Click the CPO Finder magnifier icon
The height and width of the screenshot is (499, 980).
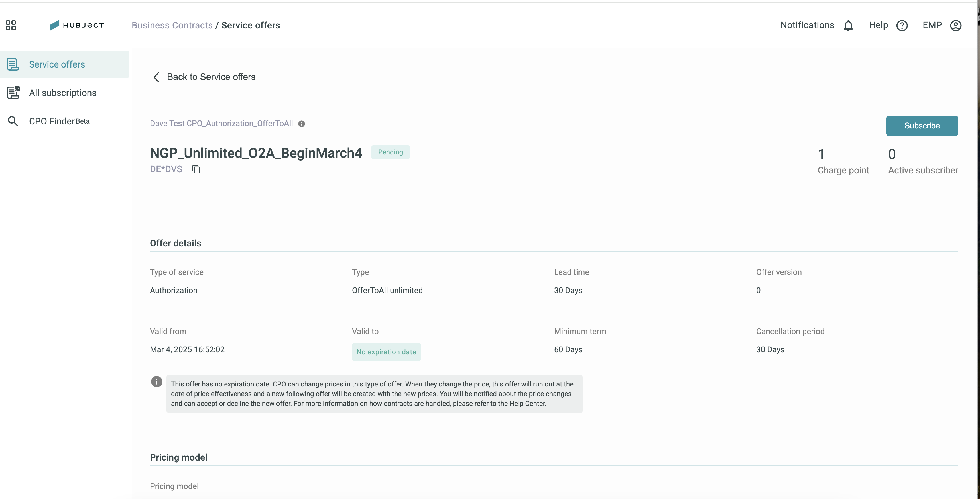13,121
